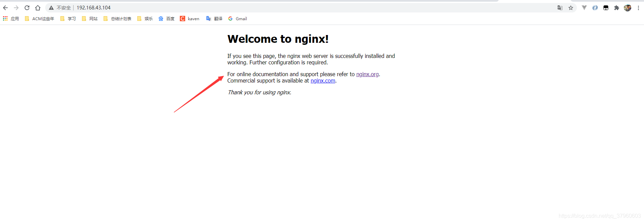644x222 pixels.
Task: Open the browser home page
Action: (38, 8)
